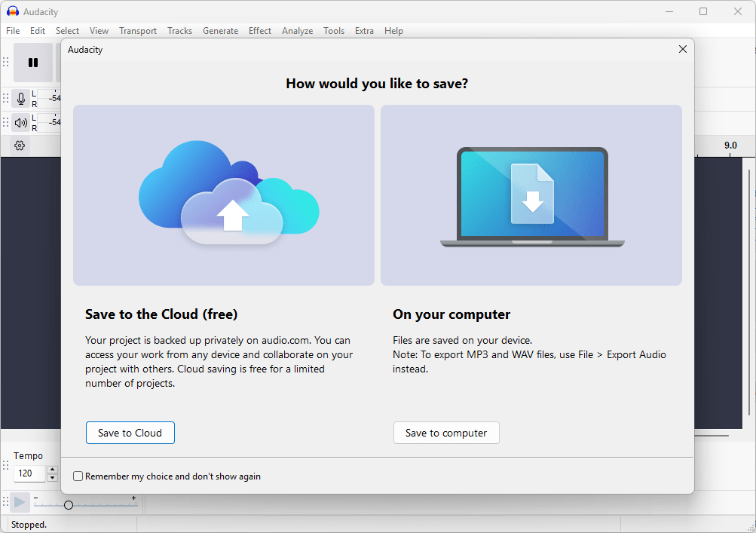The width and height of the screenshot is (756, 533).
Task: Open timeline options gear icon
Action: (x=20, y=146)
